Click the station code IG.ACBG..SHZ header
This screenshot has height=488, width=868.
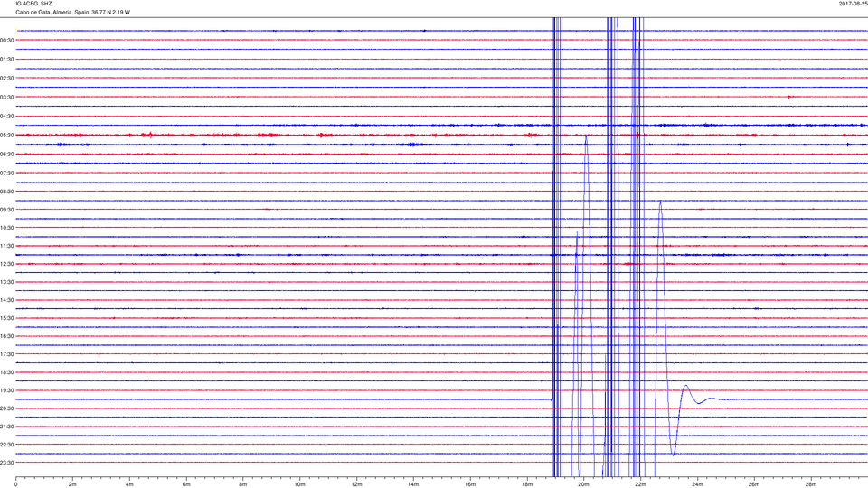coord(33,4)
